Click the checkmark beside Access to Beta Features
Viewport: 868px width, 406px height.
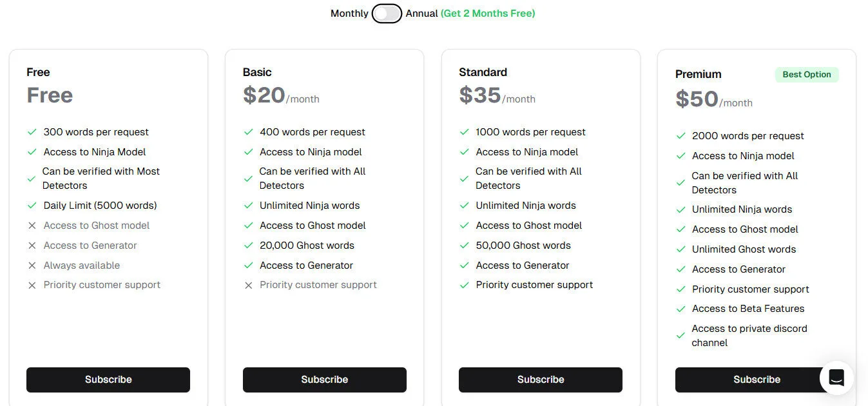coord(680,309)
